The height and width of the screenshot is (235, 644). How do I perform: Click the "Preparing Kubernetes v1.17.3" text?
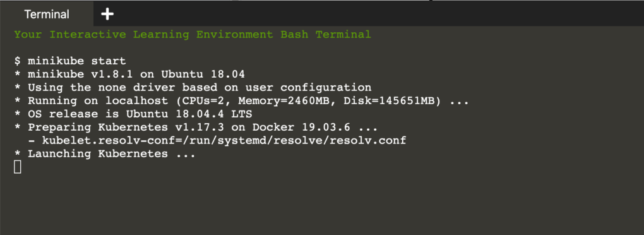tap(136, 128)
